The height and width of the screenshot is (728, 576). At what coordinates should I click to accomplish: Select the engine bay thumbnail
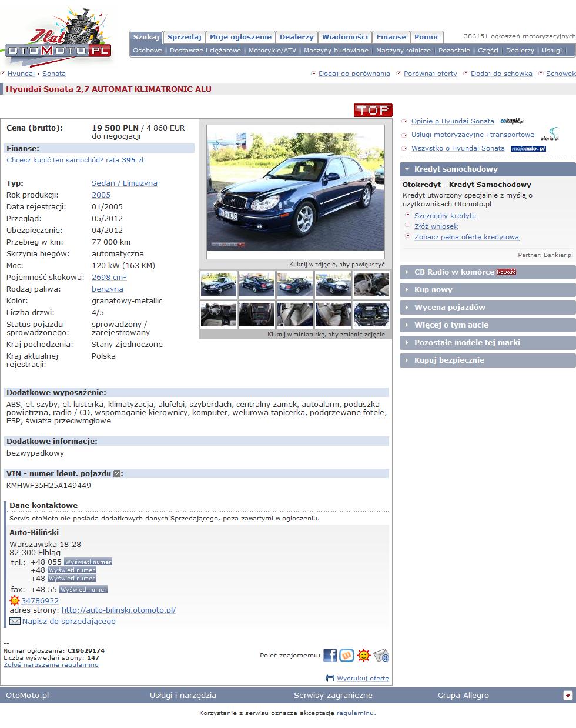[x=371, y=315]
